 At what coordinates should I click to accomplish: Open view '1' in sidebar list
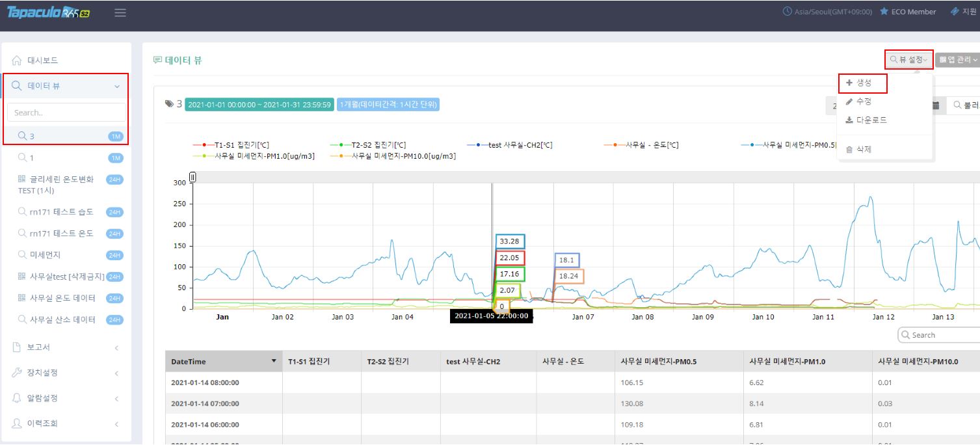pyautogui.click(x=66, y=157)
